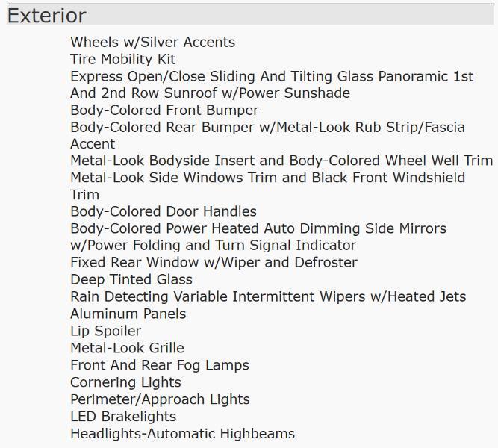
Task: Click the Power Heated Side Mirrors item
Action: 258,229
